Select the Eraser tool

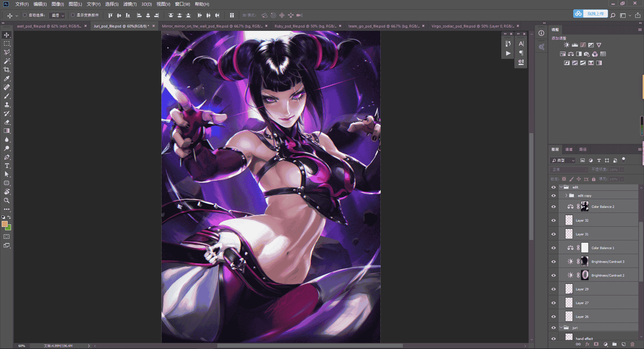7,122
